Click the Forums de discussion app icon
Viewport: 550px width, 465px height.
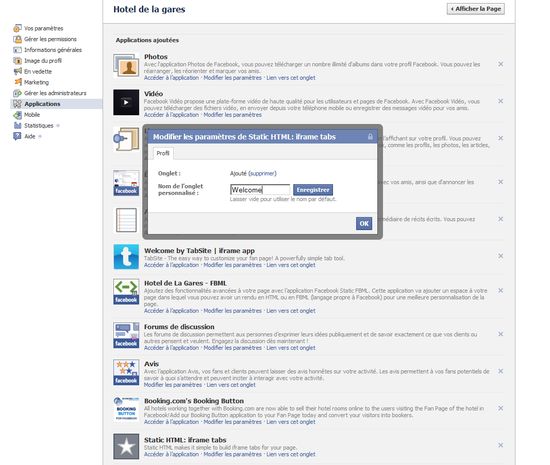coord(126,335)
